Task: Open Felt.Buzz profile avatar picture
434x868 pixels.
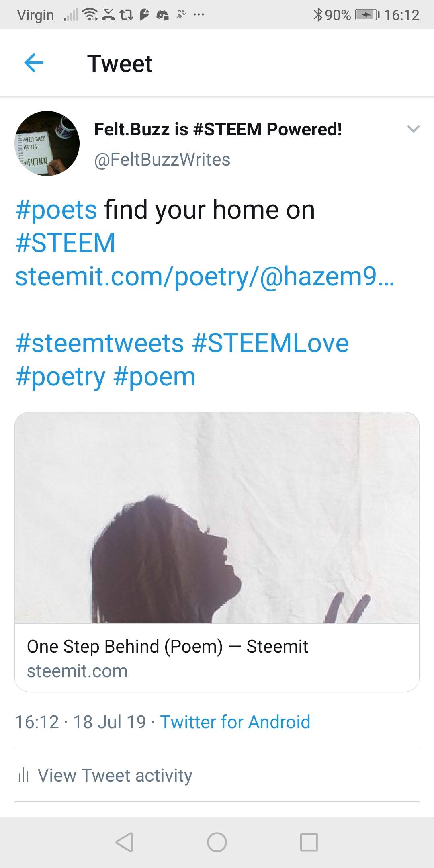Action: (47, 143)
